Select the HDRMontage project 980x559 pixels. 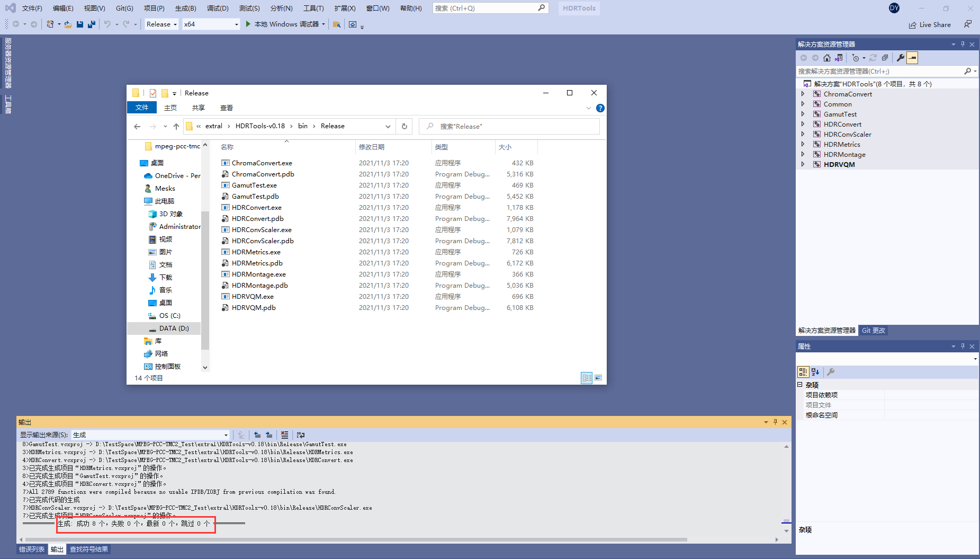coord(844,154)
